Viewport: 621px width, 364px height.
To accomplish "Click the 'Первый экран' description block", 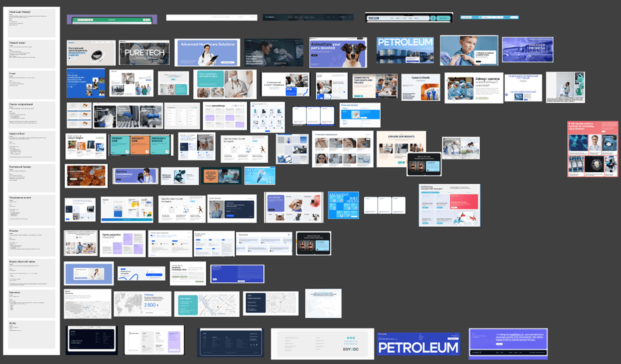I will point(32,54).
